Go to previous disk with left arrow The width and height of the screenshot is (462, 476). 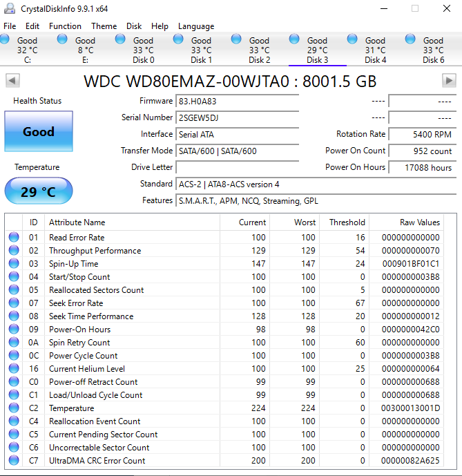[12, 81]
